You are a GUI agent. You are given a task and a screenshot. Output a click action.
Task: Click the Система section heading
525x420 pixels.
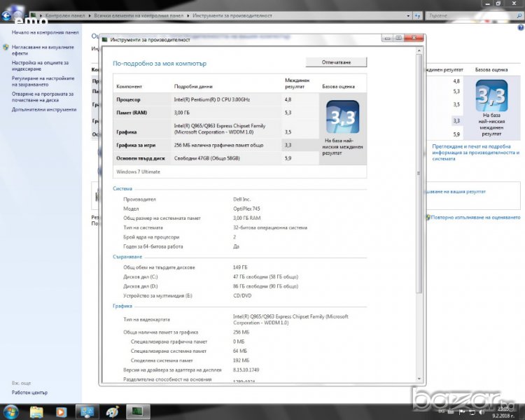tap(122, 188)
